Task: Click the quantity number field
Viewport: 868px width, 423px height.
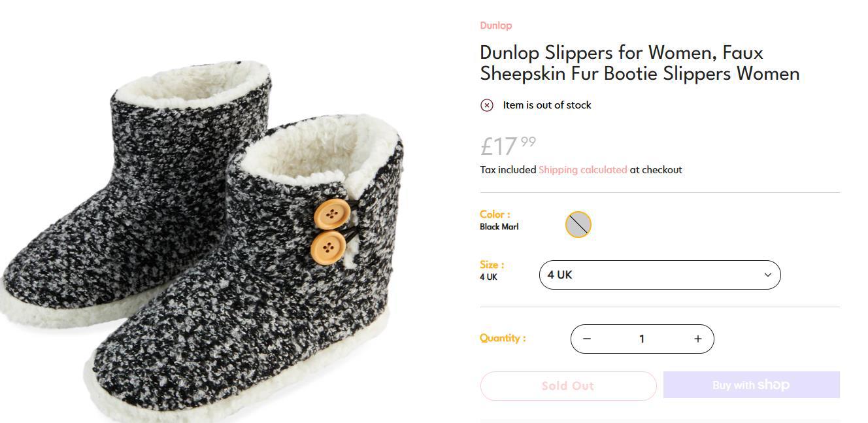Action: click(642, 339)
